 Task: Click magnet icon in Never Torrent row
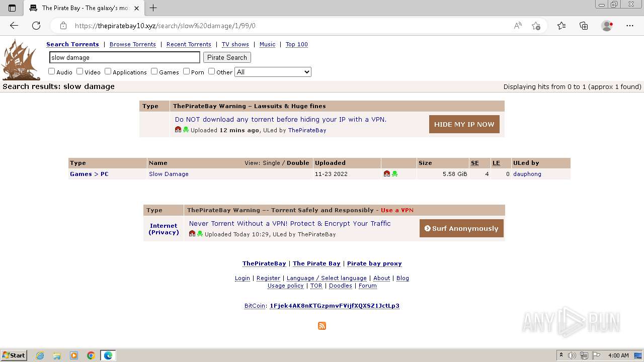point(192,234)
